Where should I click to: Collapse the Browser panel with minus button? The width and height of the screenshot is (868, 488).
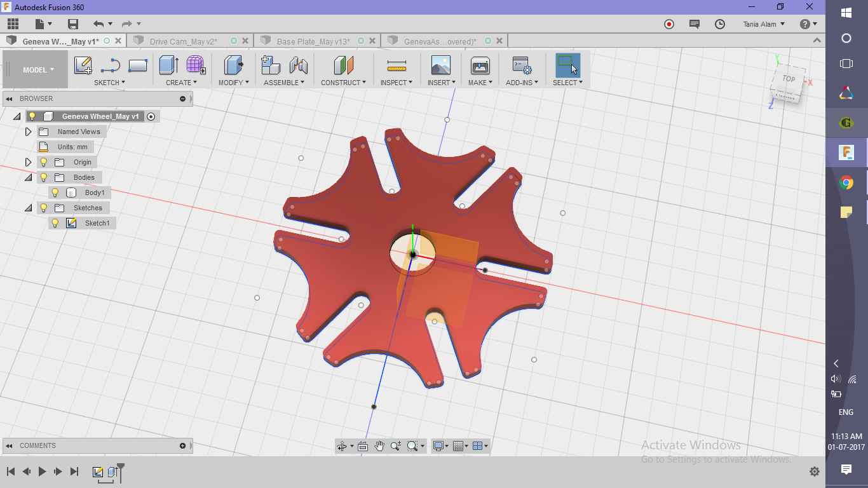[x=182, y=98]
